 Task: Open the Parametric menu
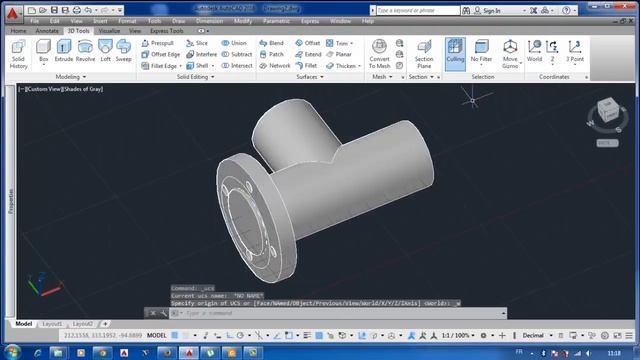click(x=276, y=21)
